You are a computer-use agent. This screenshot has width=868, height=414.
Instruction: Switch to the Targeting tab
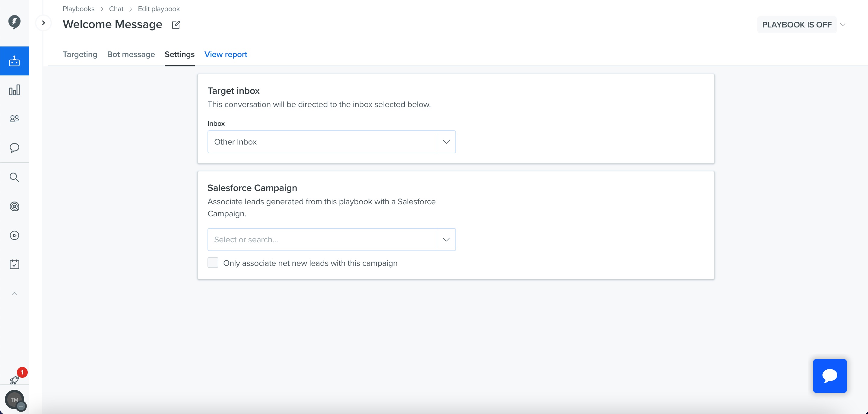(80, 54)
